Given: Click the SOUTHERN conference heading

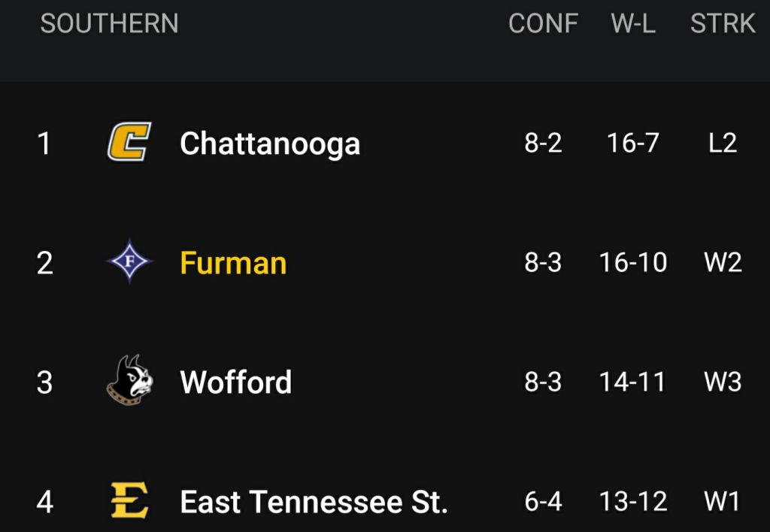Looking at the screenshot, I should 110,24.
